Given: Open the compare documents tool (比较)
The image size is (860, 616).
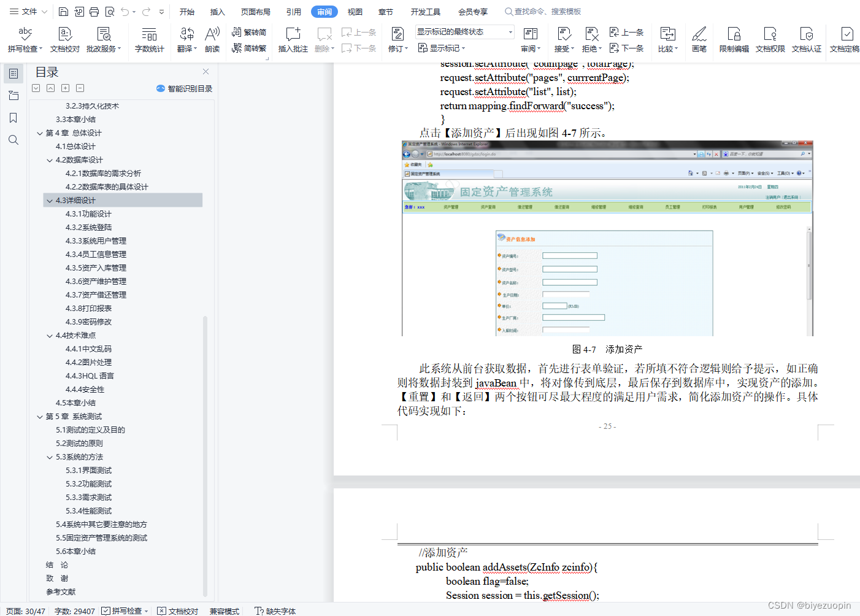Looking at the screenshot, I should 668,39.
